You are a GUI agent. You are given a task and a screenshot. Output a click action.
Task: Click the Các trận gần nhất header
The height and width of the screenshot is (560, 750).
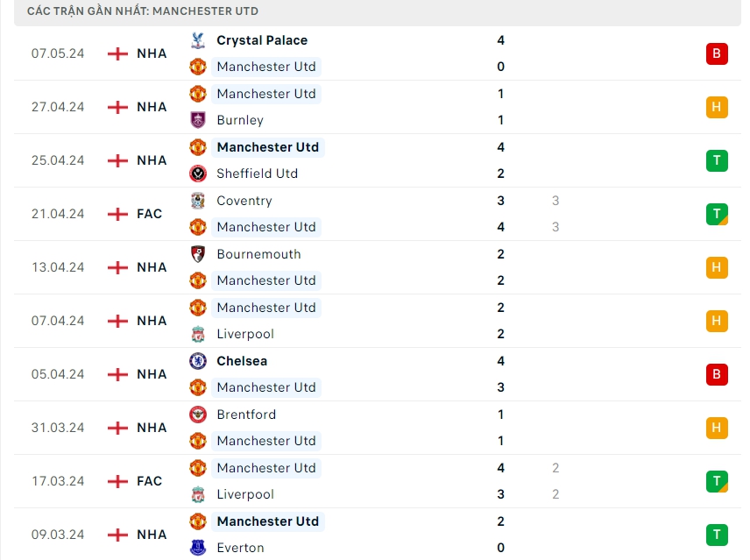pos(143,11)
